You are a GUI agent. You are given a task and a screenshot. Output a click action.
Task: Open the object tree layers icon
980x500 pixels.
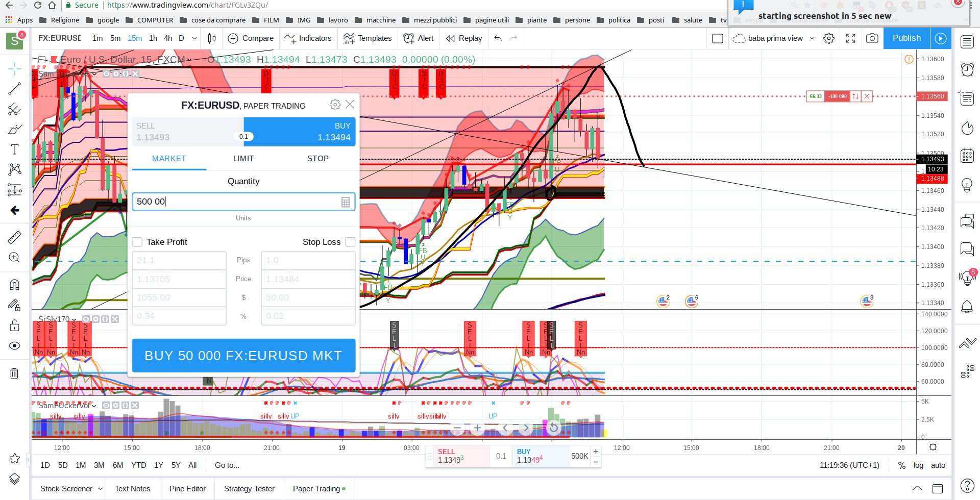tap(14, 479)
